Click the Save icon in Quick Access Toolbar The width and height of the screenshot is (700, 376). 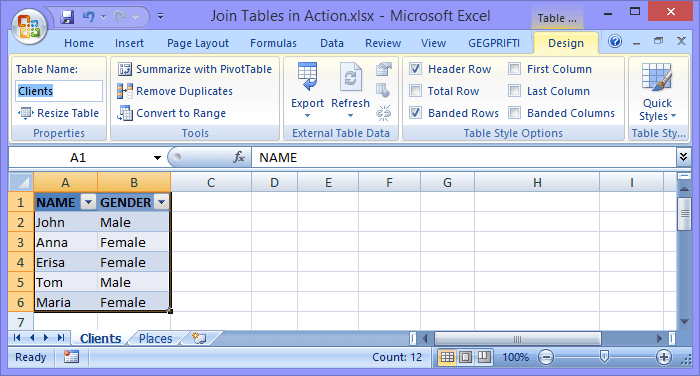pyautogui.click(x=67, y=17)
